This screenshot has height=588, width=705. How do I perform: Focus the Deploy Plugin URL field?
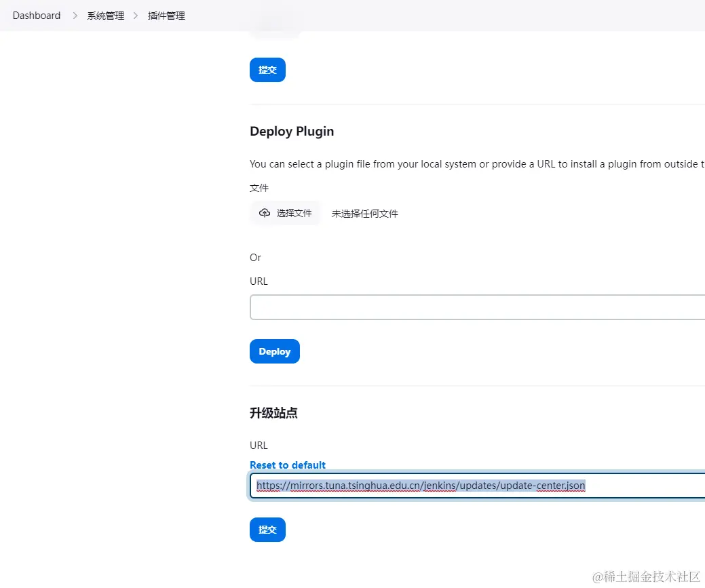(x=478, y=307)
